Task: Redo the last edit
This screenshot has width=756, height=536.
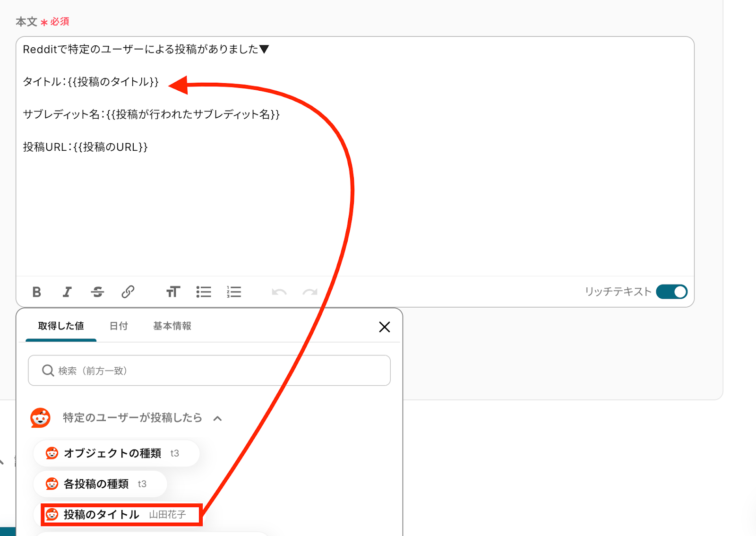Action: tap(310, 292)
